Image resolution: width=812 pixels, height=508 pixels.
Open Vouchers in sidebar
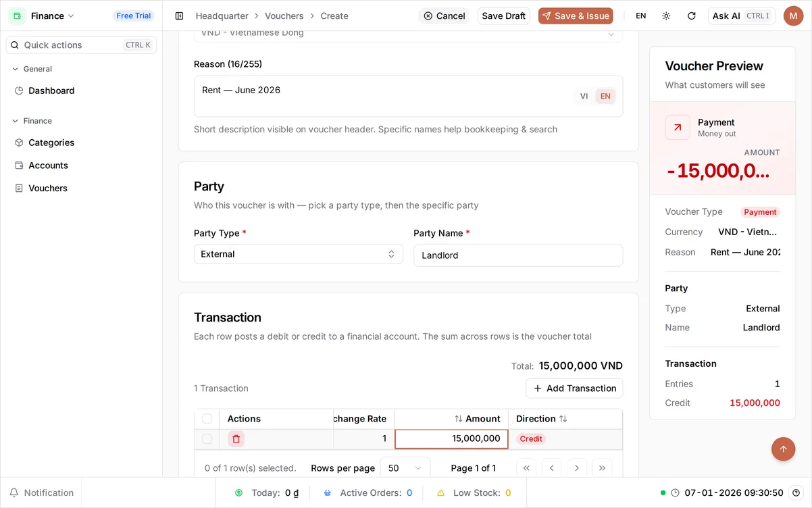point(48,188)
